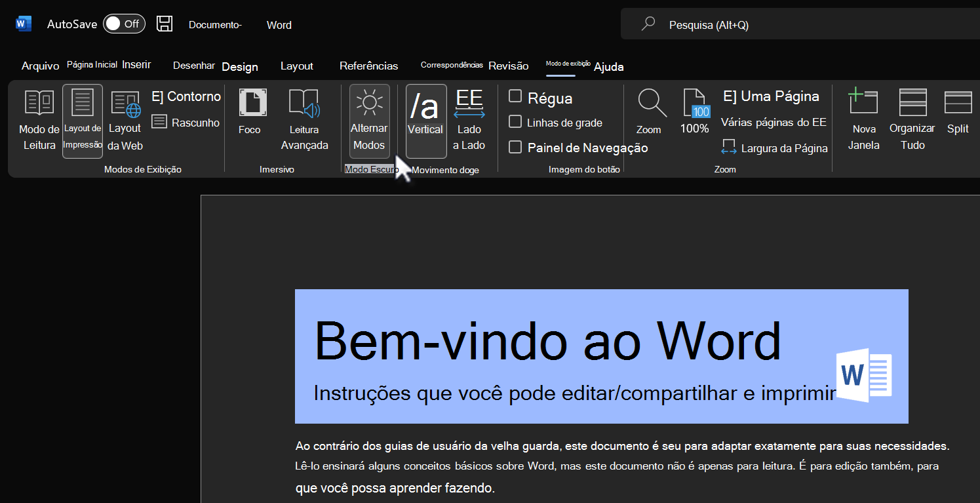The image size is (980, 503).
Task: Open the Design tab
Action: click(x=240, y=66)
